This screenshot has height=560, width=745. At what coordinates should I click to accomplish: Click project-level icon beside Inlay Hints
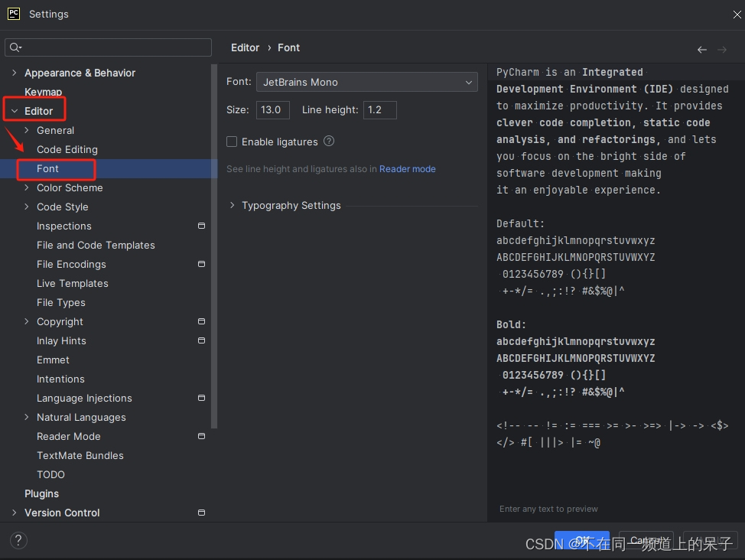point(201,340)
